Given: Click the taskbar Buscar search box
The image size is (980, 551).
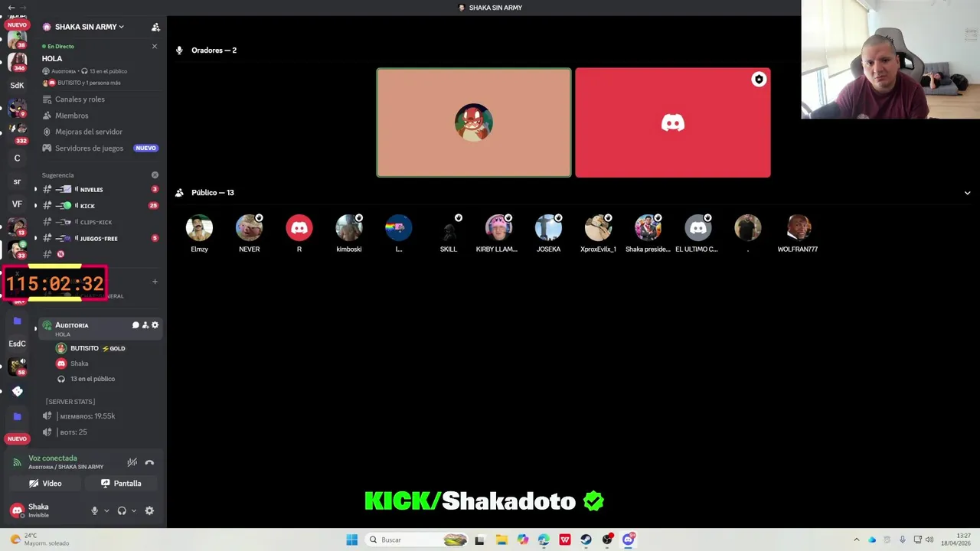Looking at the screenshot, I should coord(416,540).
